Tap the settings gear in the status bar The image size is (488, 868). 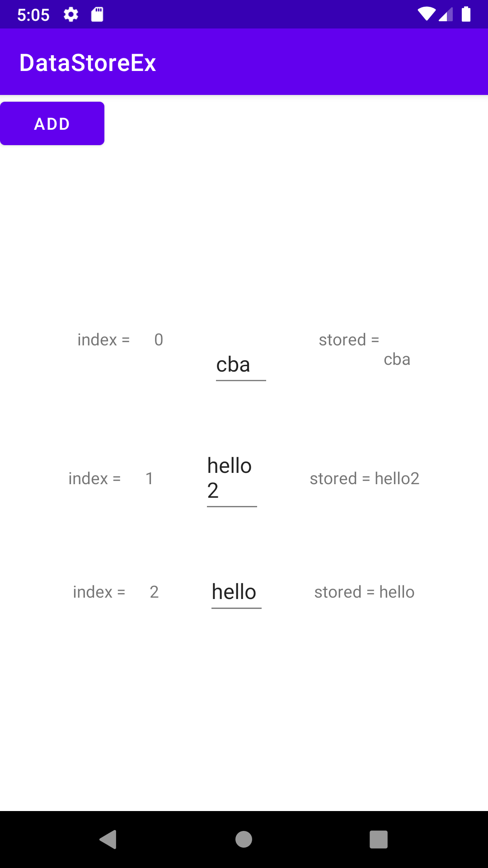(x=71, y=14)
